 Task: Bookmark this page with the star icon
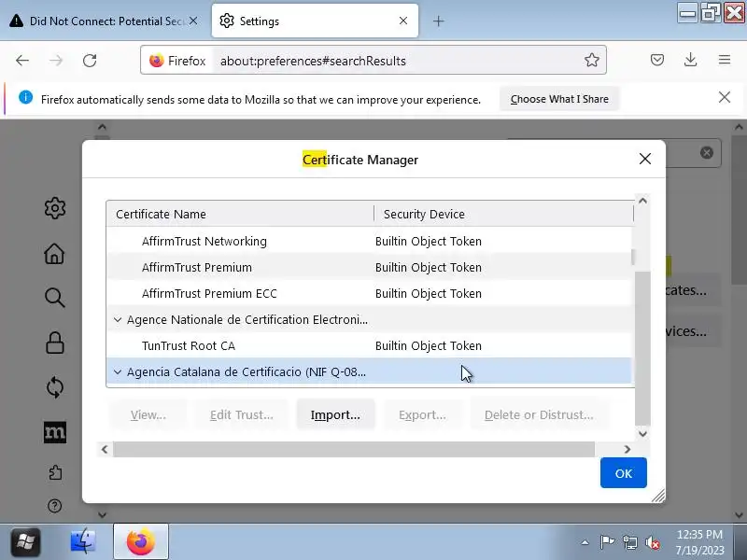coord(592,60)
